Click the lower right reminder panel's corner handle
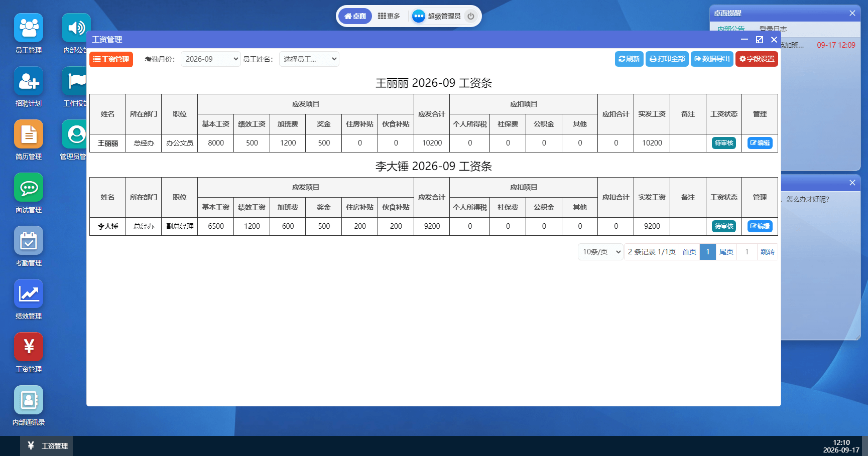The width and height of the screenshot is (868, 456). click(858, 338)
